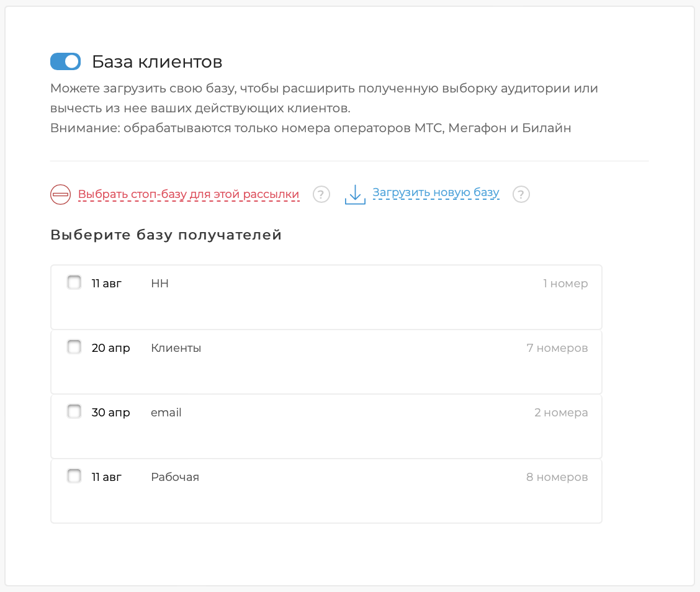Click the 8 номеров count label
The height and width of the screenshot is (592, 700).
pyautogui.click(x=557, y=477)
